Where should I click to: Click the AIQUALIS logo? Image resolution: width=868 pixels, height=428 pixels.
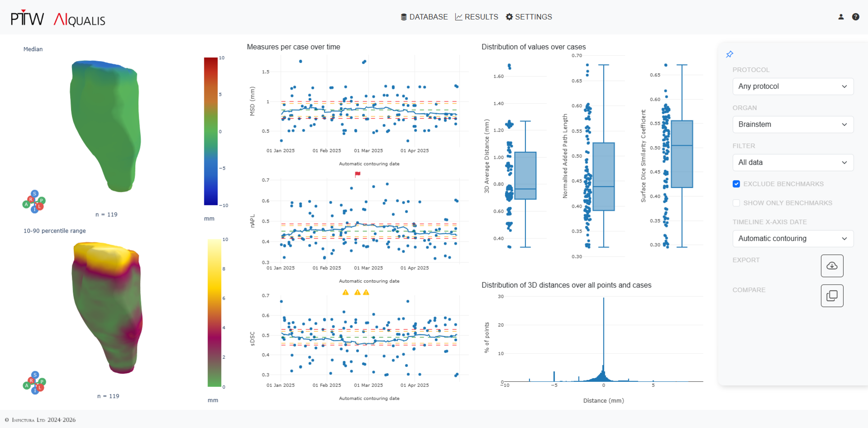80,19
